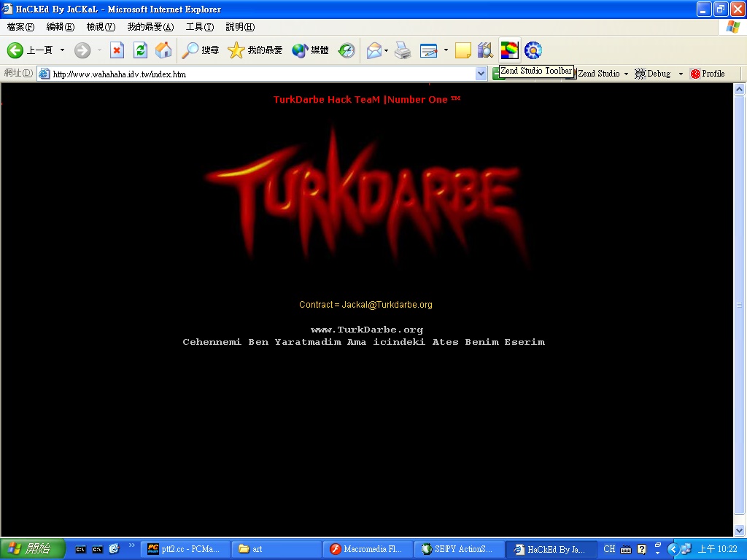
Task: Click the Jackal@Turkdarbe.org contact text
Action: click(x=387, y=305)
